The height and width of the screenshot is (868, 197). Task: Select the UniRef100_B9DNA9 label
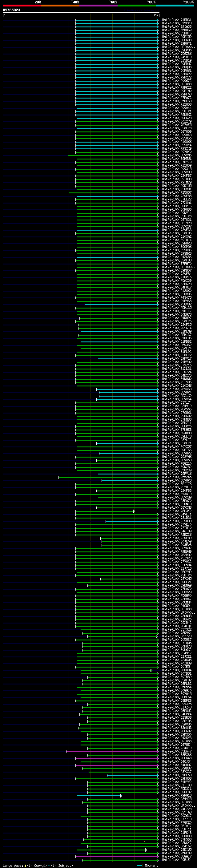click(176, 586)
